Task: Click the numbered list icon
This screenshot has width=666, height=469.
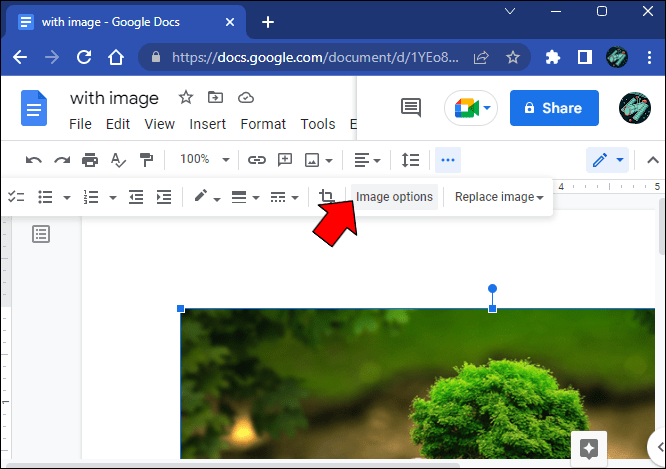Action: point(91,197)
